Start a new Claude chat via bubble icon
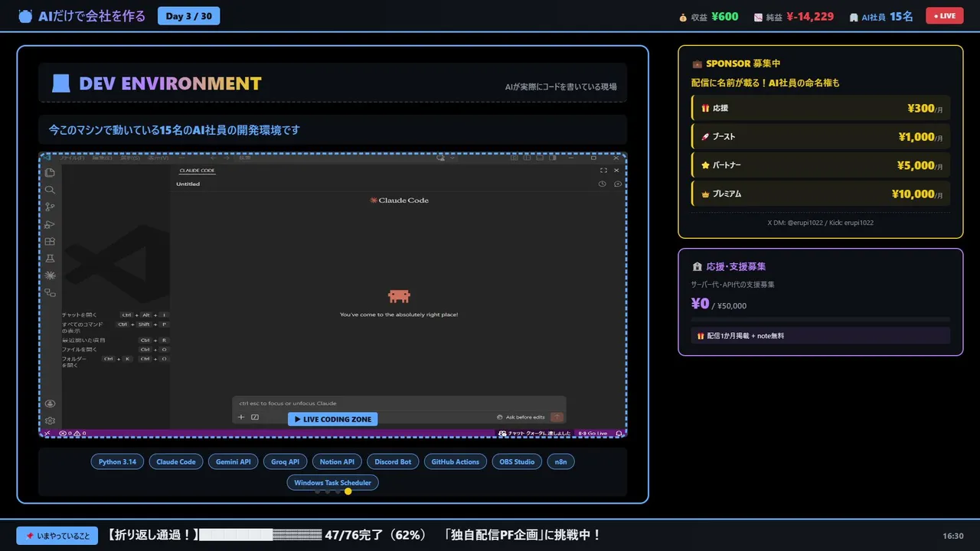This screenshot has width=980, height=551. [618, 184]
